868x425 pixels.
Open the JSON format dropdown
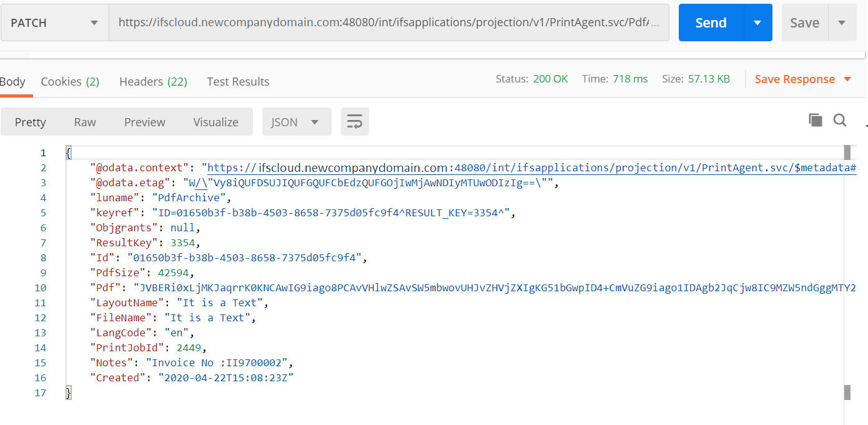297,122
